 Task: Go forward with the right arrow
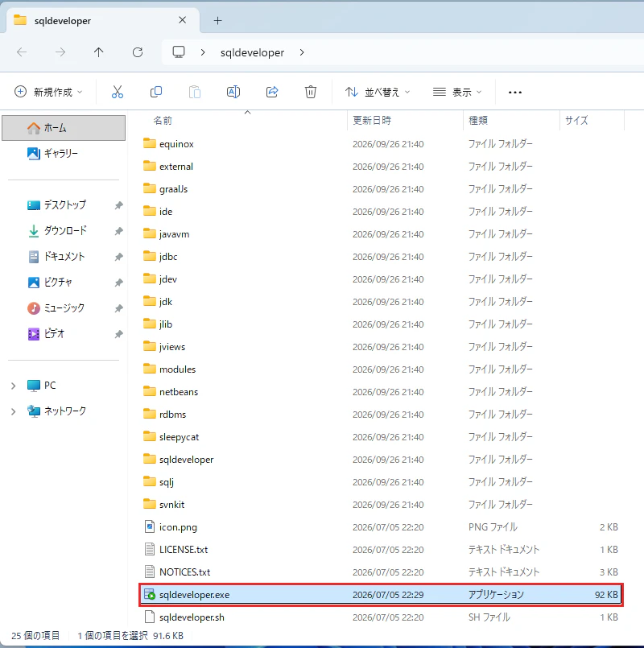point(60,52)
